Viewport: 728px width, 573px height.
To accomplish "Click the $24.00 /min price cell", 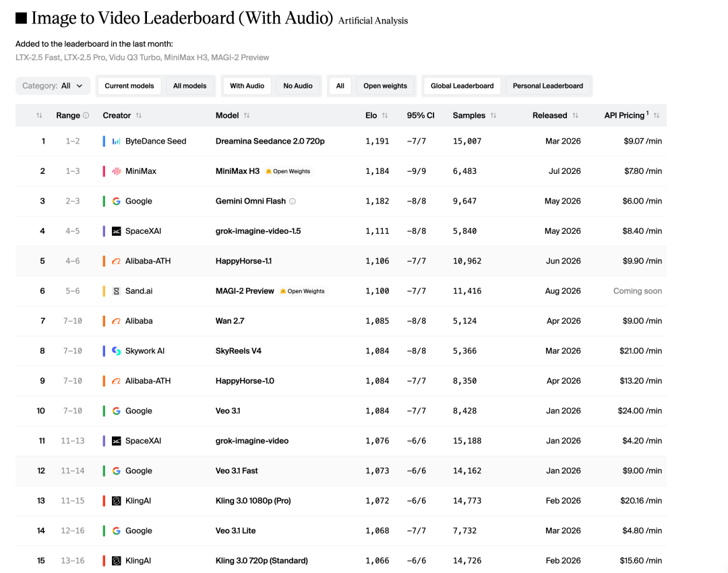I will [x=640, y=411].
